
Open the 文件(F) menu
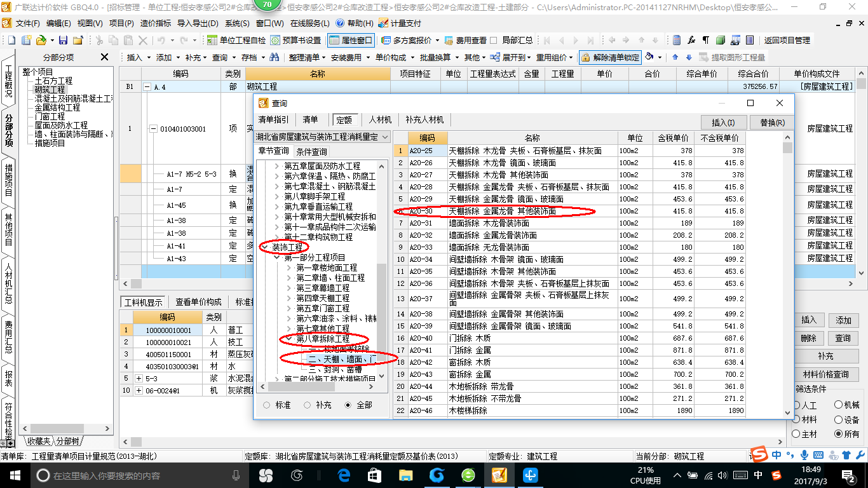coord(27,23)
